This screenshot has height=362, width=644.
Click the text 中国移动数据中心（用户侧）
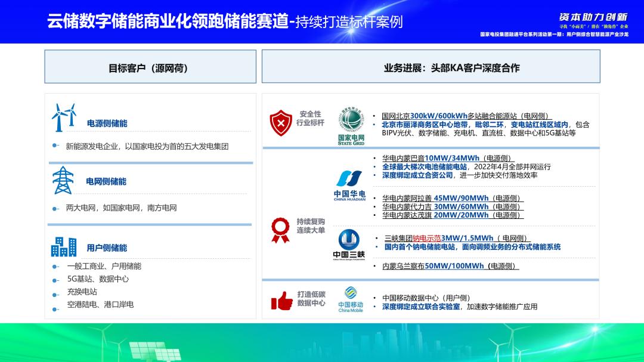[x=426, y=298]
